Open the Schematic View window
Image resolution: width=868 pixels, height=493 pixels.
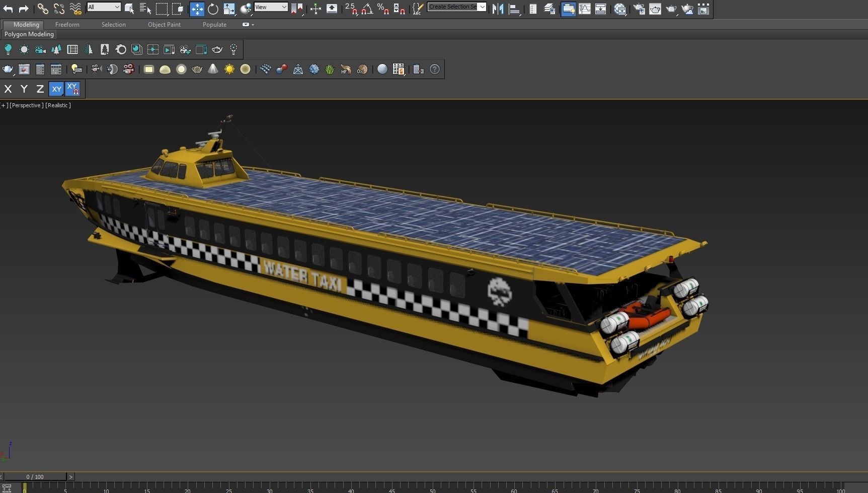[601, 9]
